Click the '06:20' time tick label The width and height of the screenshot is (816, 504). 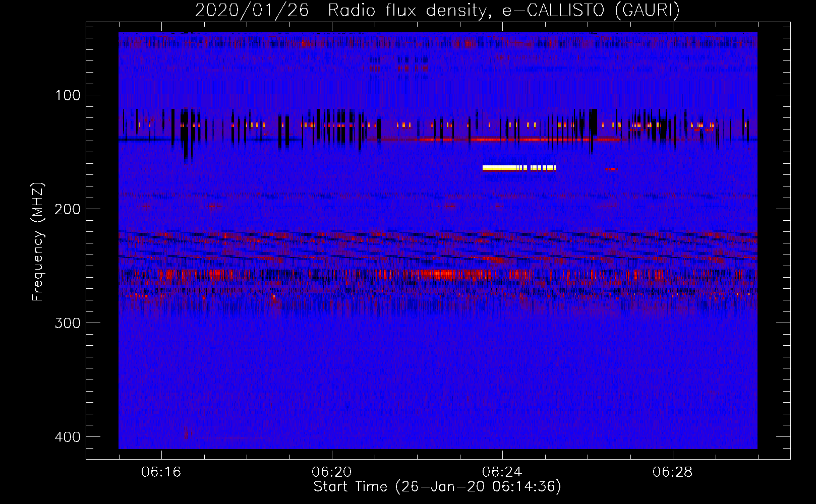pos(332,472)
